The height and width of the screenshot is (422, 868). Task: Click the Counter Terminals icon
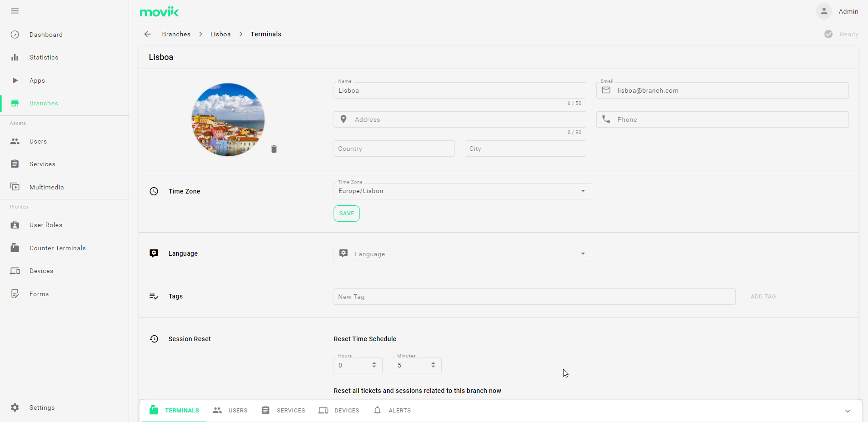coord(15,248)
